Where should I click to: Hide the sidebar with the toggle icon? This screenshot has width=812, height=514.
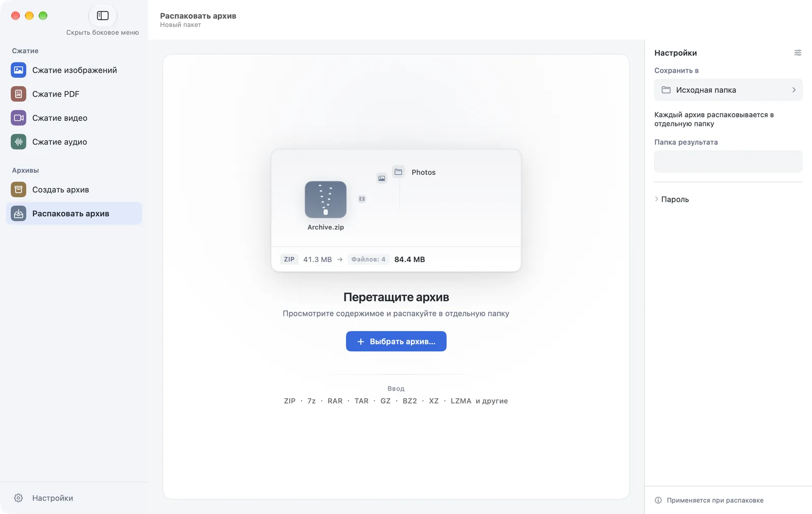point(103,16)
